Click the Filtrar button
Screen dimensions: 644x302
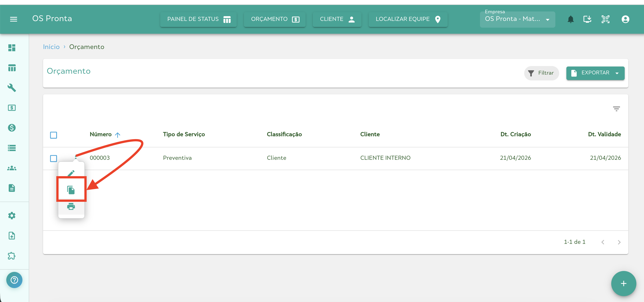[541, 73]
